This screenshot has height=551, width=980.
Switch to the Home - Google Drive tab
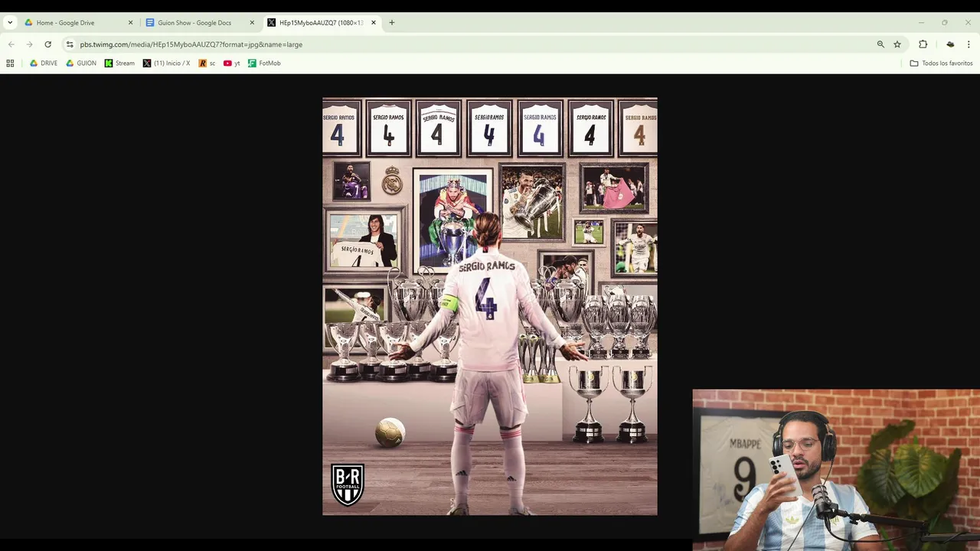(x=78, y=23)
